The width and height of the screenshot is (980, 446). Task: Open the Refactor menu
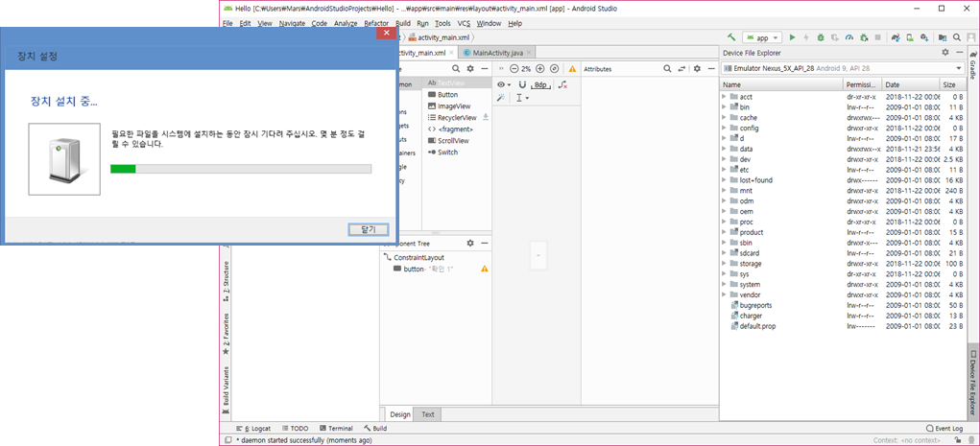click(x=376, y=23)
